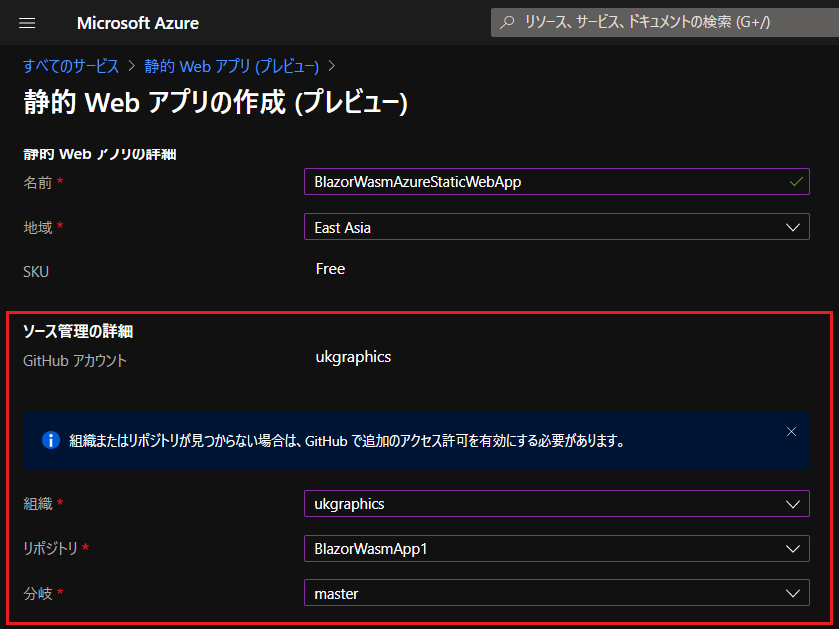Open the Azure portal hamburger menu
Image resolution: width=839 pixels, height=629 pixels.
click(27, 23)
